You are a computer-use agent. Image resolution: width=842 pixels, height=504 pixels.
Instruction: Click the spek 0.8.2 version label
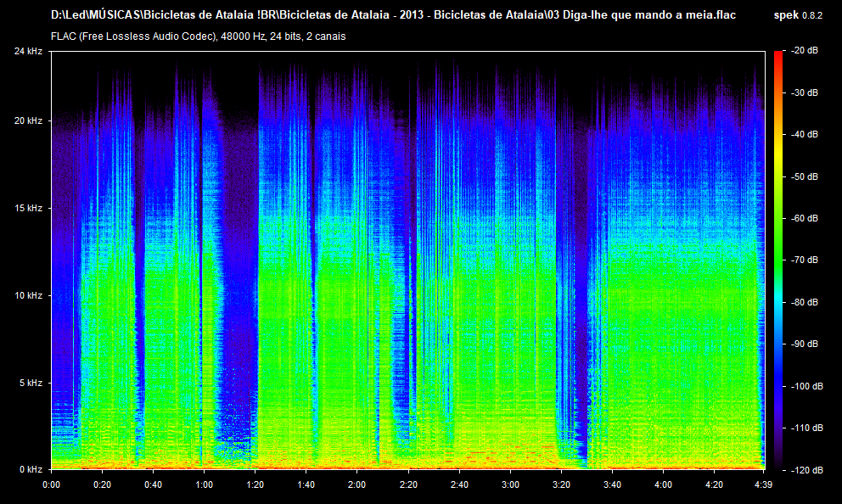tap(798, 15)
